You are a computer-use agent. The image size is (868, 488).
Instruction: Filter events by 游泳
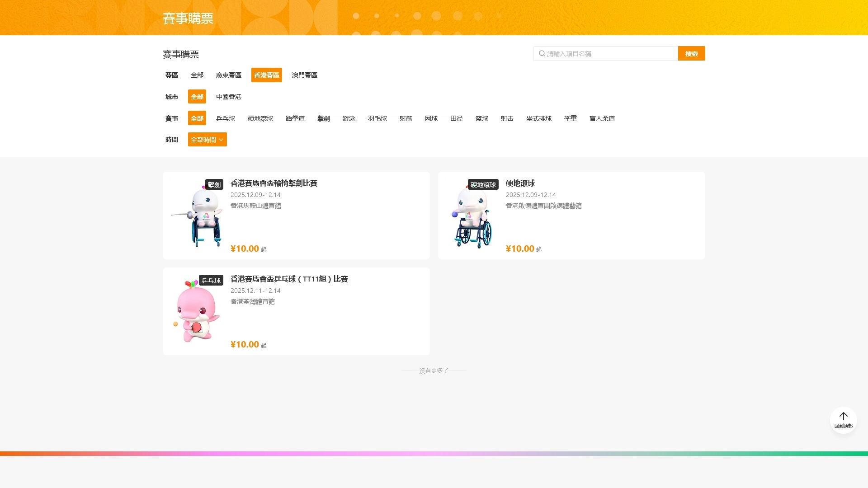click(349, 118)
